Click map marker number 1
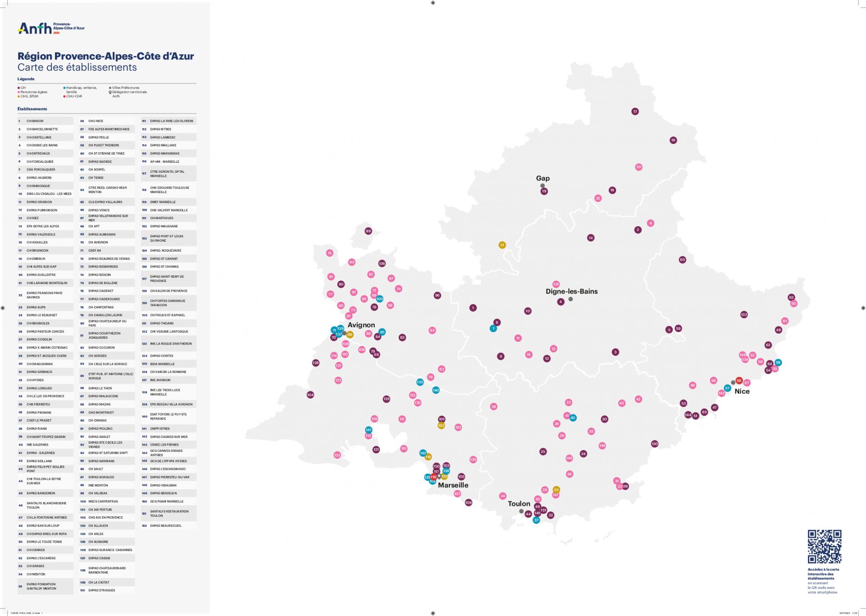Image resolution: width=866 pixels, height=616 pixels. pos(473,308)
